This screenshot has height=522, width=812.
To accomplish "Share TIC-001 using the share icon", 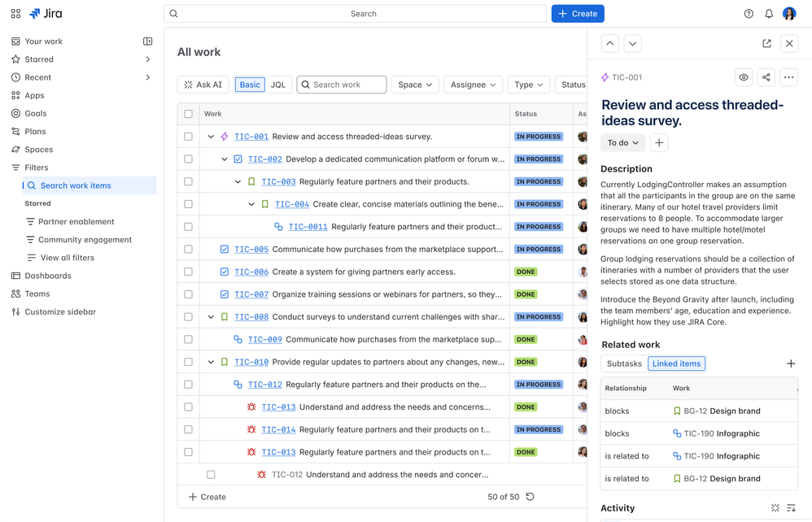I will click(766, 77).
